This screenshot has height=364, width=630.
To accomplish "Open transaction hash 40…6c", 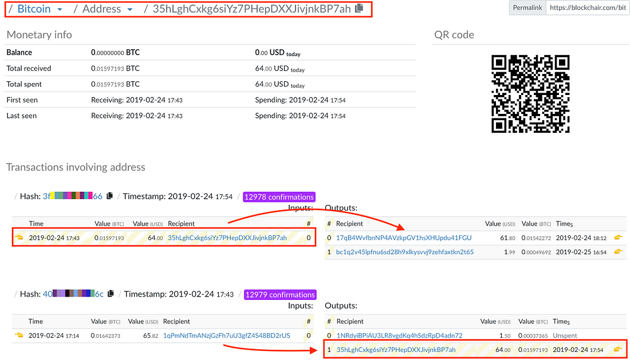I will pyautogui.click(x=73, y=294).
